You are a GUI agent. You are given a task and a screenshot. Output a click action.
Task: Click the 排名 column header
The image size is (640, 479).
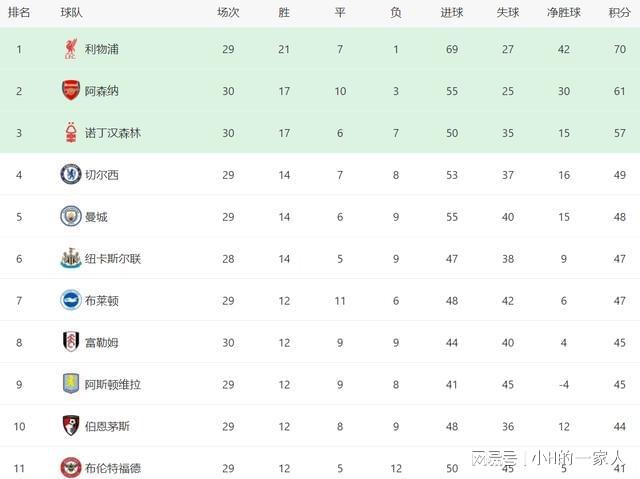pyautogui.click(x=19, y=13)
